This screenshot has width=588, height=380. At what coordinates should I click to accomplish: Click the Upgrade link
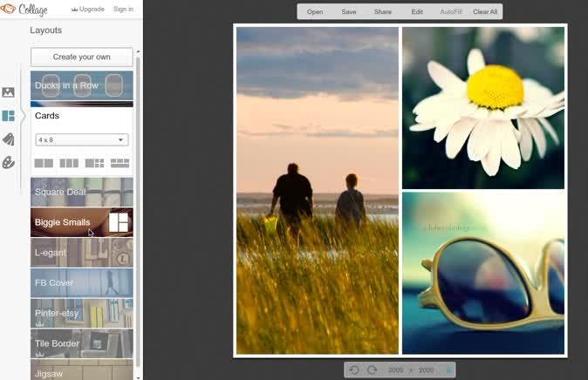(x=88, y=9)
